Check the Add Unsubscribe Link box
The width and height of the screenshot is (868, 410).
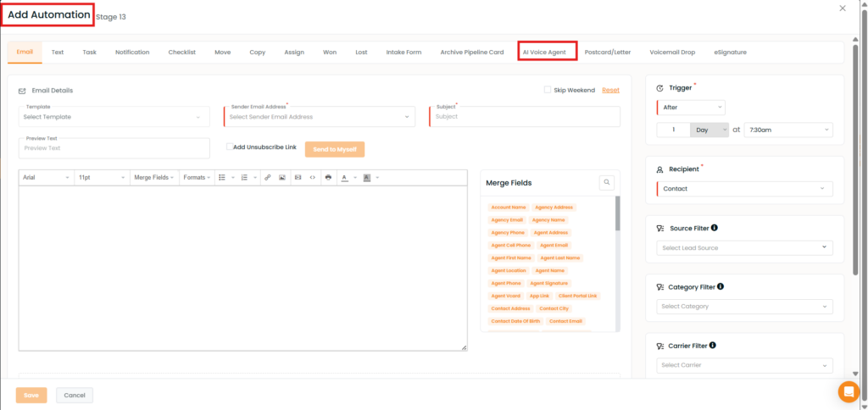click(230, 147)
